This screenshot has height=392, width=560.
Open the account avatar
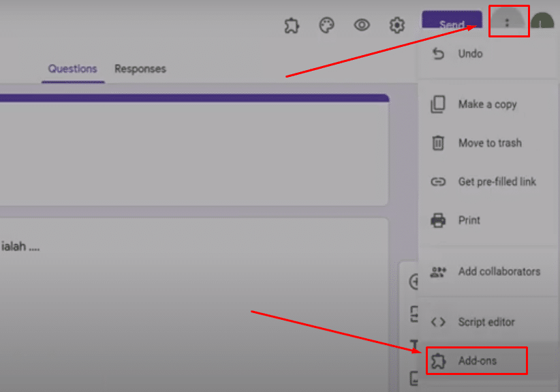coord(542,20)
